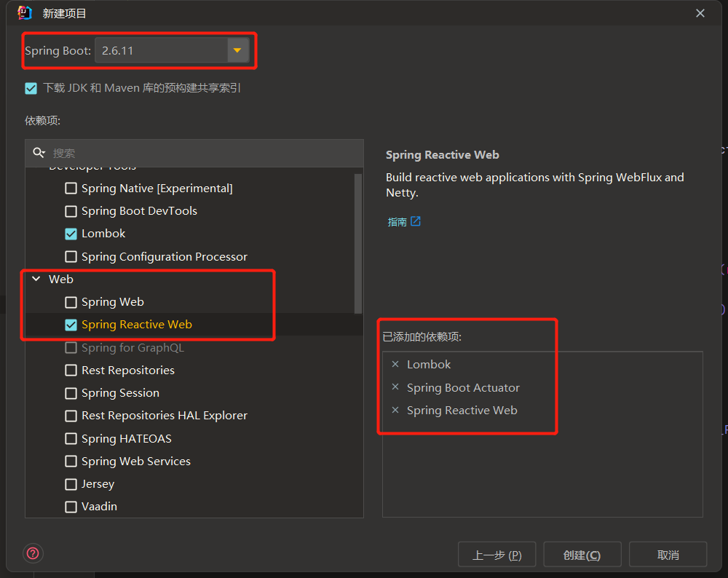This screenshot has height=578, width=728.
Task: Click the 上一步 (P) button
Action: pyautogui.click(x=496, y=554)
